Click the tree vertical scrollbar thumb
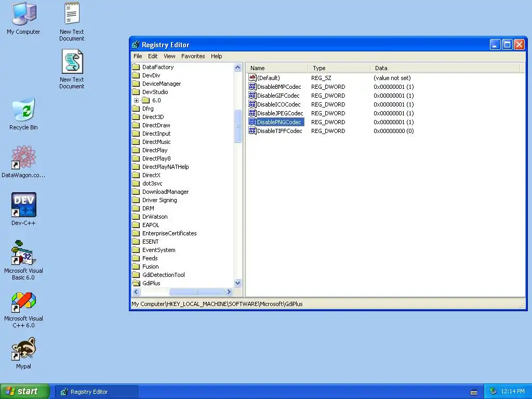532x399 pixels. (238, 126)
